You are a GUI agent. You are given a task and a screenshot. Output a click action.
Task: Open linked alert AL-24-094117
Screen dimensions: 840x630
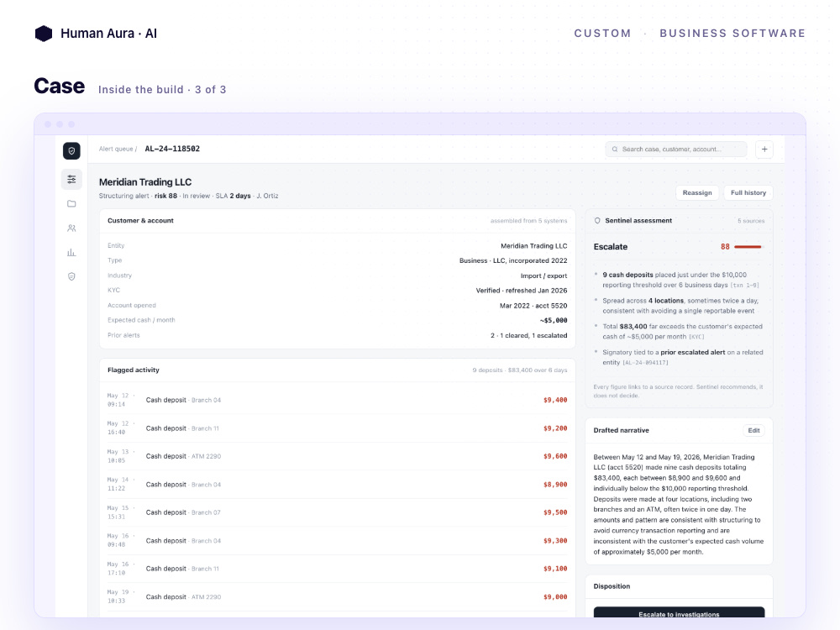click(x=645, y=363)
